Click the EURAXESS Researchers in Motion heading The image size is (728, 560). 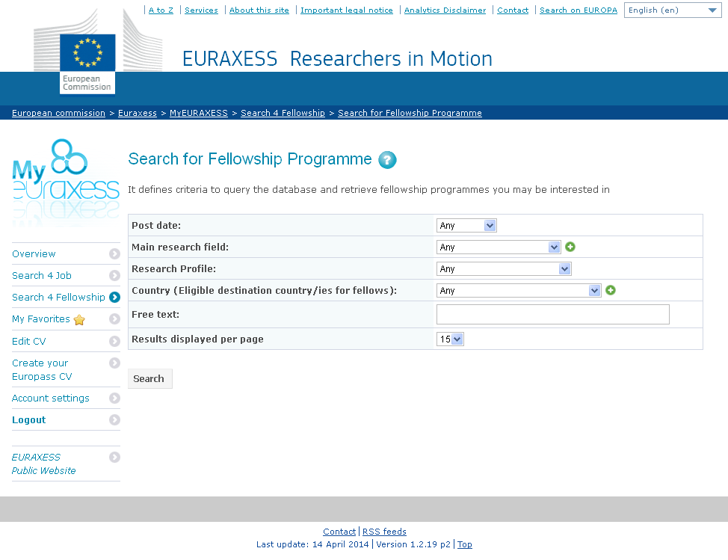pos(338,59)
